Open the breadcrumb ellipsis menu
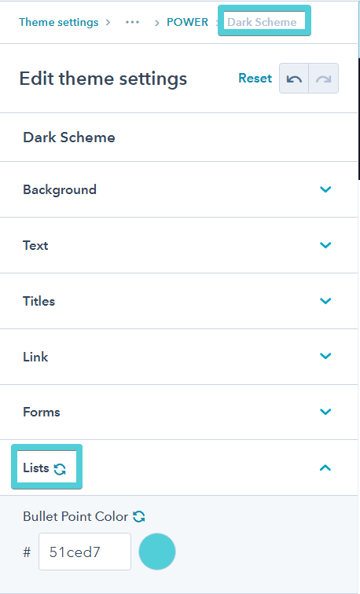Image resolution: width=360 pixels, height=594 pixels. [132, 22]
